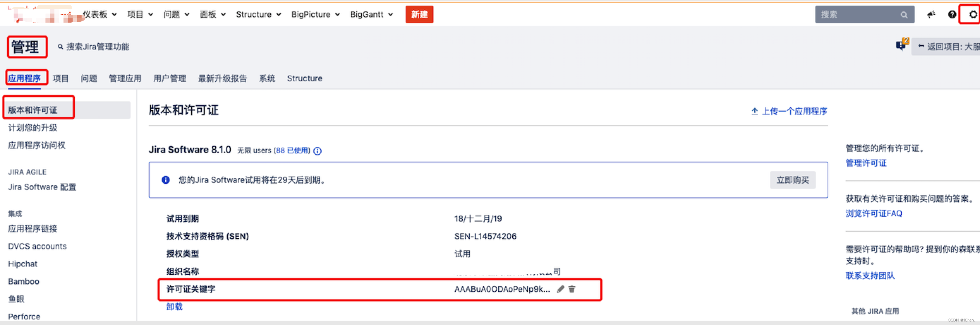Open Perforce in sidebar
Viewport: 980px width, 325px height.
pyautogui.click(x=24, y=316)
